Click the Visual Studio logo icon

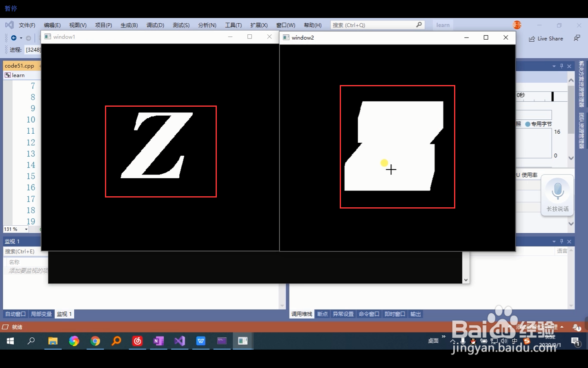click(9, 25)
